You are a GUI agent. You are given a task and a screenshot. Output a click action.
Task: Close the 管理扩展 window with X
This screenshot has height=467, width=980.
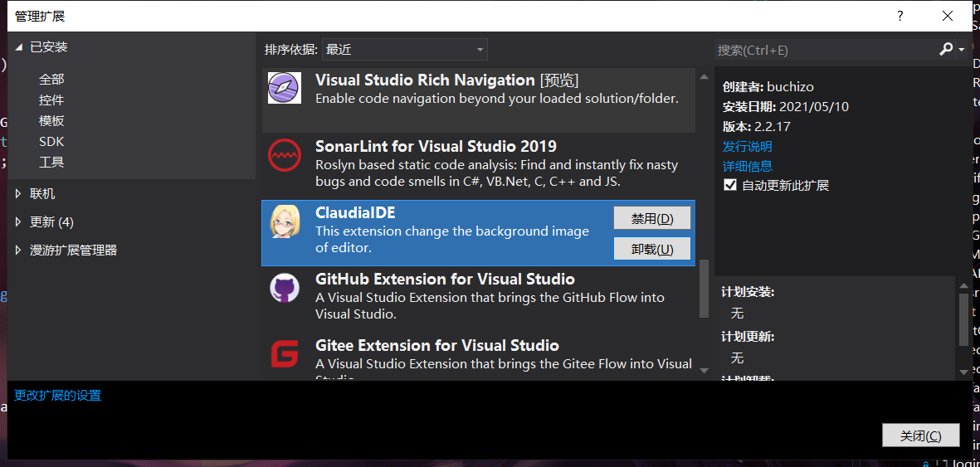pos(948,16)
